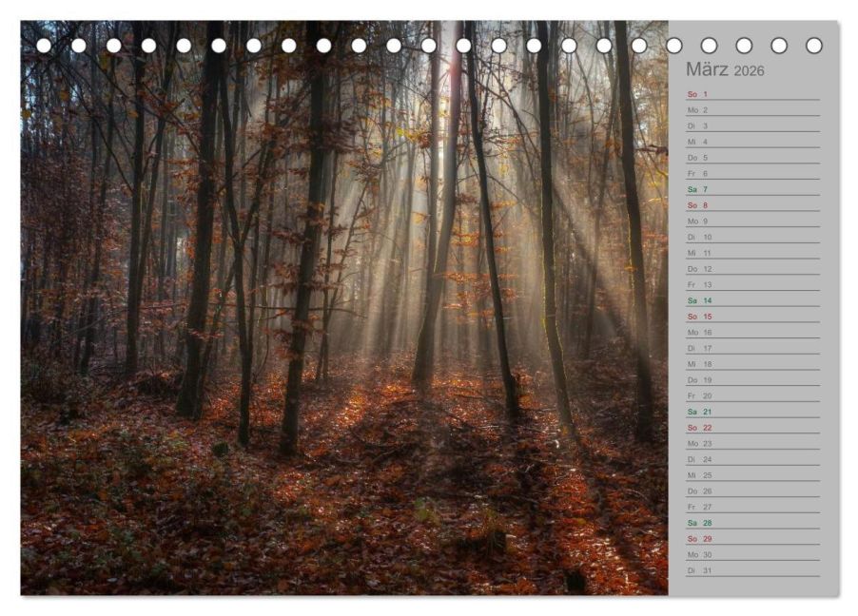Select Wednesday 18 in the calendar column

click(x=753, y=364)
